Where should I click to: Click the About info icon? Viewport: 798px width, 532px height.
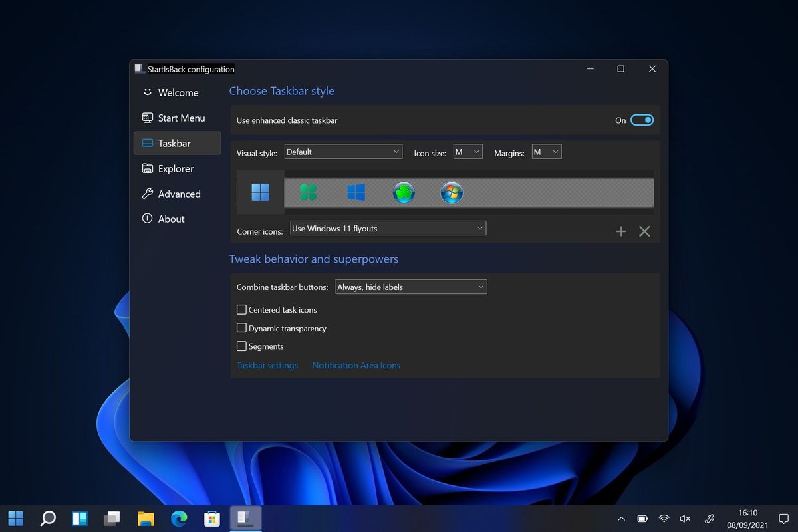146,219
